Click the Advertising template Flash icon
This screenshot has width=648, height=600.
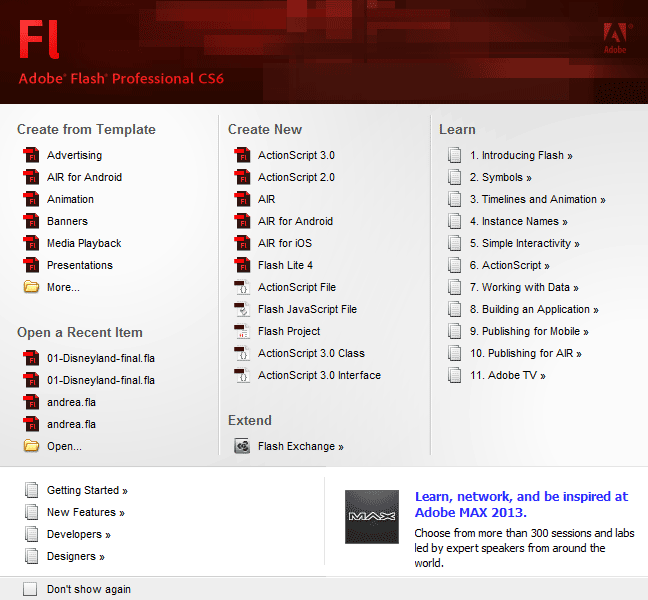(x=31, y=155)
